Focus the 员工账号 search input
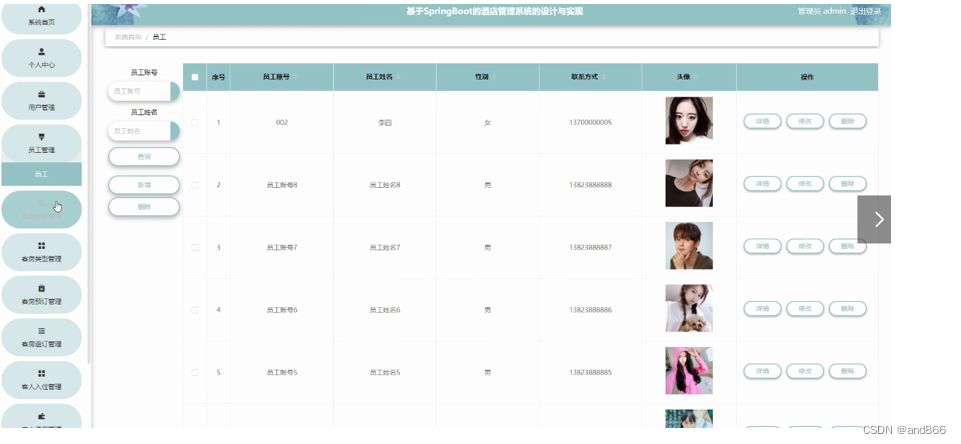Viewport: 961px width, 444px height. click(140, 91)
